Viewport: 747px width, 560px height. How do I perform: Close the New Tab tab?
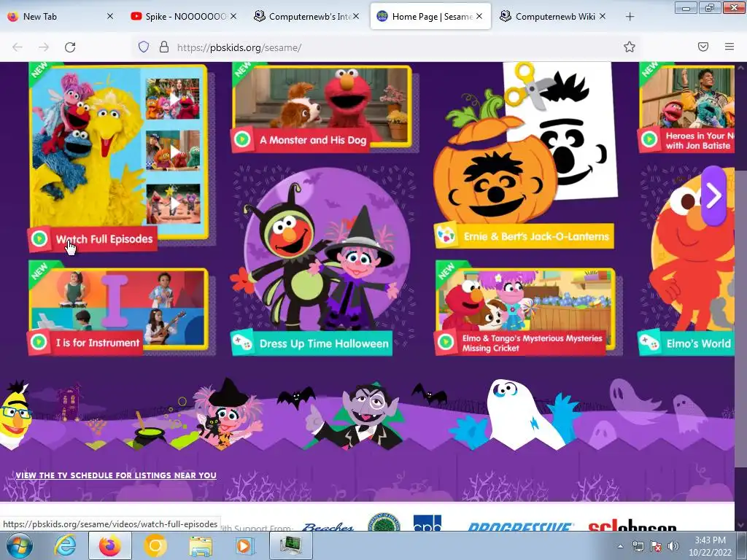click(x=110, y=17)
